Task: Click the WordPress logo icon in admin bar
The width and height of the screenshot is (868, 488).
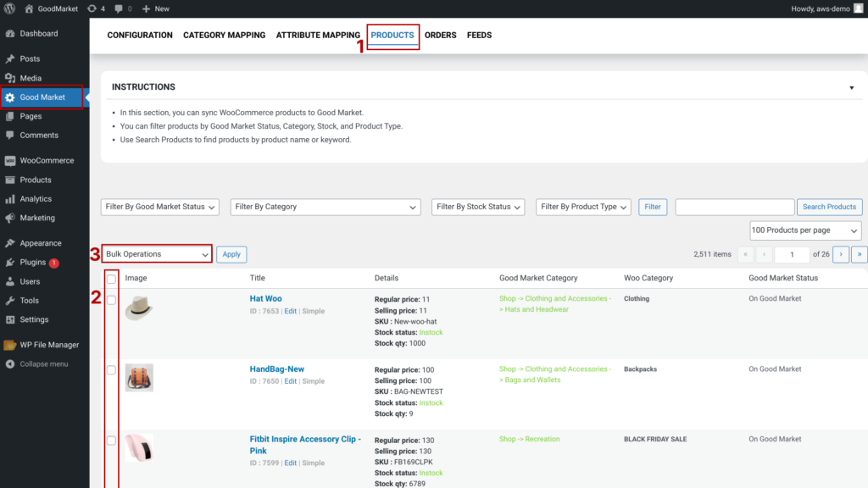Action: click(10, 8)
